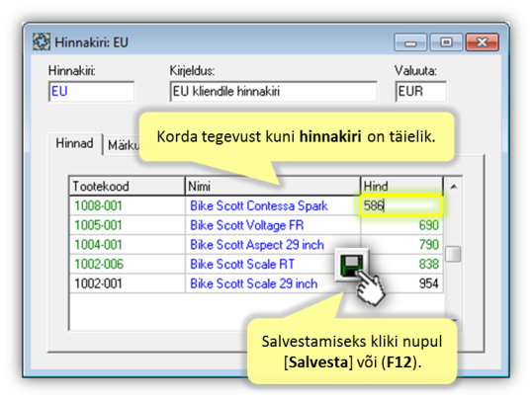Maximize the Hinnakiri: EU window
532x400 pixels.
tap(446, 42)
